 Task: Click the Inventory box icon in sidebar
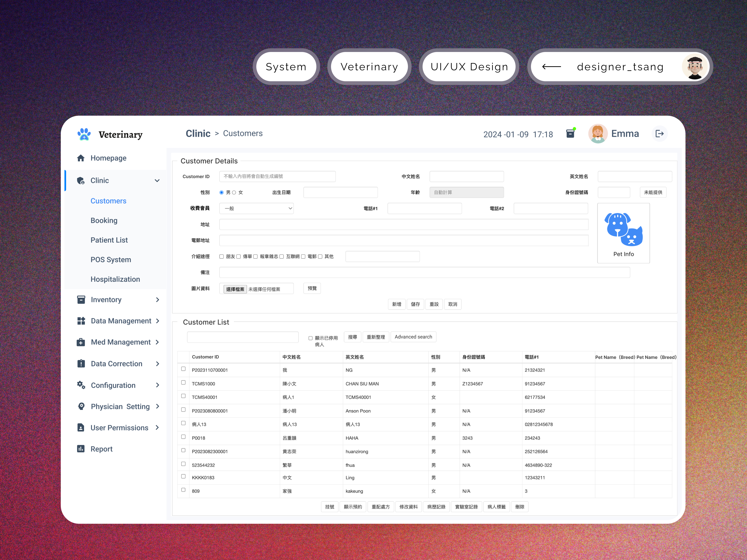click(81, 299)
